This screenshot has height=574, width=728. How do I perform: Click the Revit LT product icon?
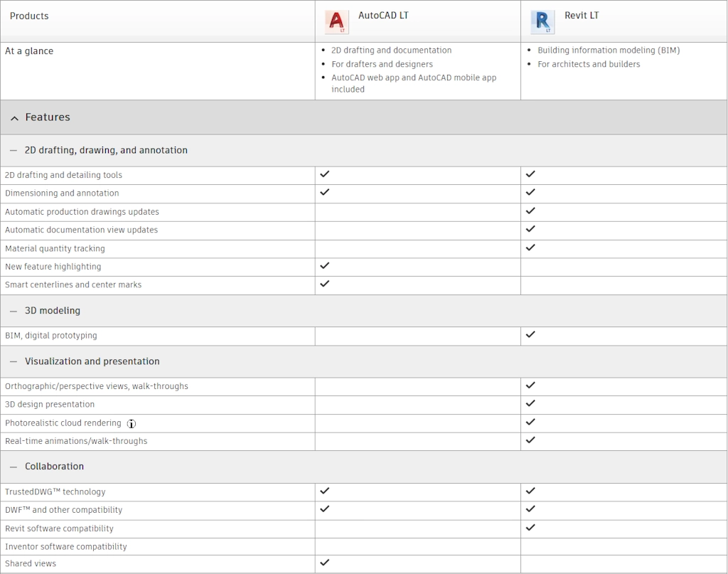[542, 22]
